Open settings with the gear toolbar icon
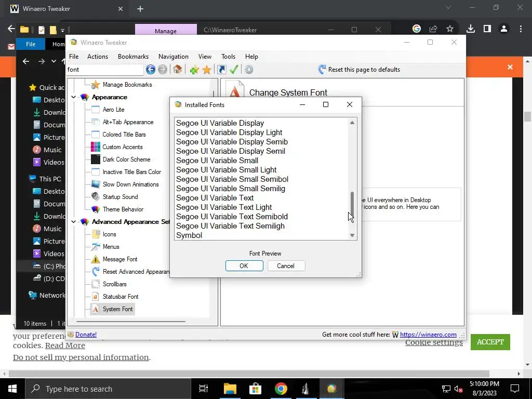Screen dimensions: 532x399 (249, 70)
